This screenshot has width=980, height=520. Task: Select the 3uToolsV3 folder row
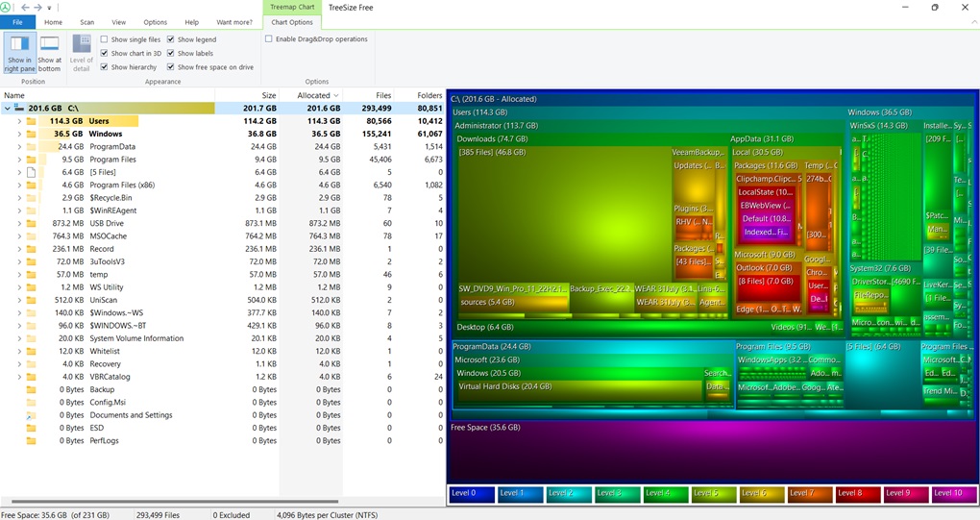tap(222, 261)
